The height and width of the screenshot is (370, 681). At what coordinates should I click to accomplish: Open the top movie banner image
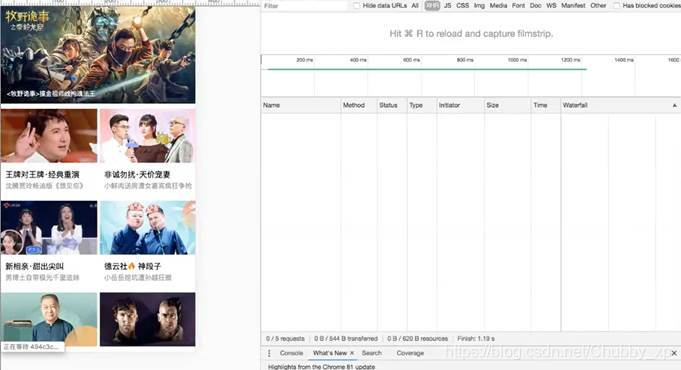point(98,55)
